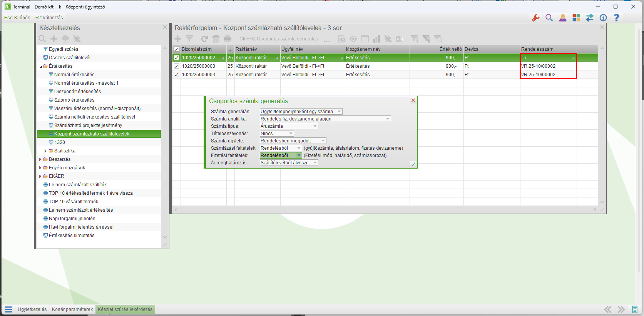Viewport: 644px width, 316px height.
Task: Add a new row in Raktárforgalom toolbar
Action: [x=178, y=39]
